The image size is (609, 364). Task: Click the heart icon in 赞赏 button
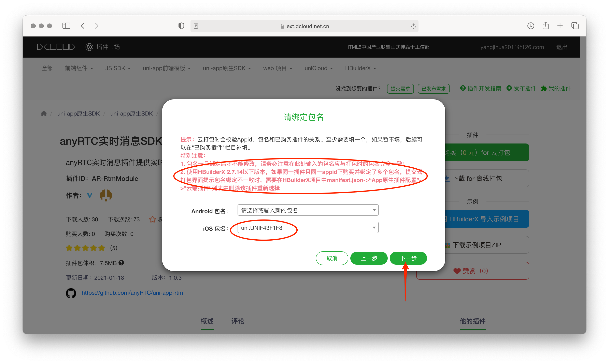(457, 271)
